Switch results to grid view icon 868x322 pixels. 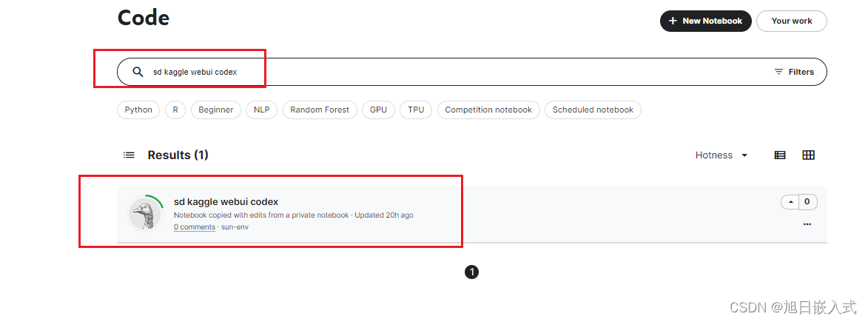[x=808, y=155]
